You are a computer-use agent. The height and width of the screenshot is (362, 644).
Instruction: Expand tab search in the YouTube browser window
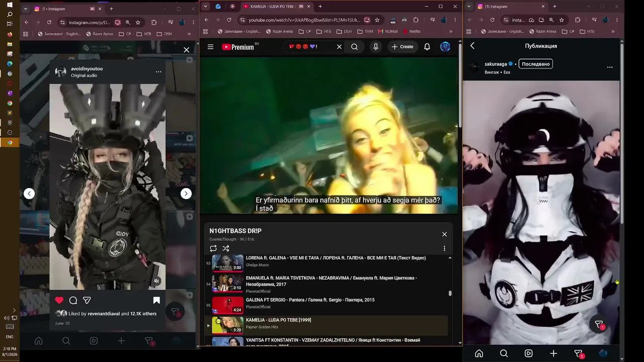tap(205, 7)
